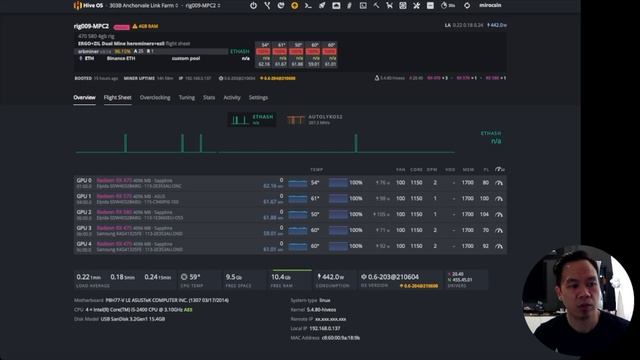
Task: Click the motherboard P8H77-V LE text
Action: [x=167, y=300]
